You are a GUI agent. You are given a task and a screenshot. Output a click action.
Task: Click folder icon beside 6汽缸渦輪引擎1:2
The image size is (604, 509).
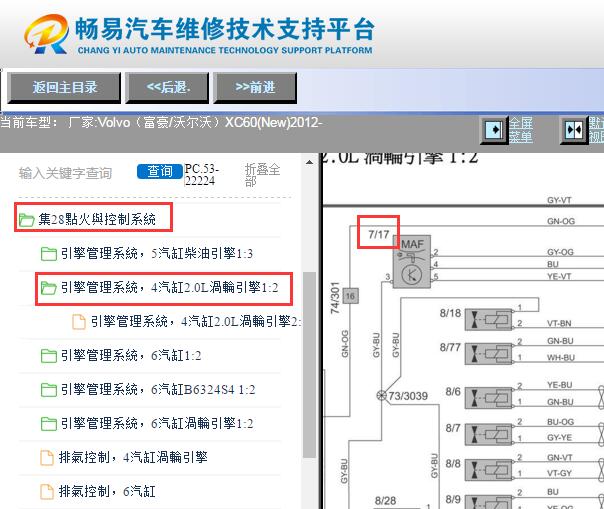(49, 424)
